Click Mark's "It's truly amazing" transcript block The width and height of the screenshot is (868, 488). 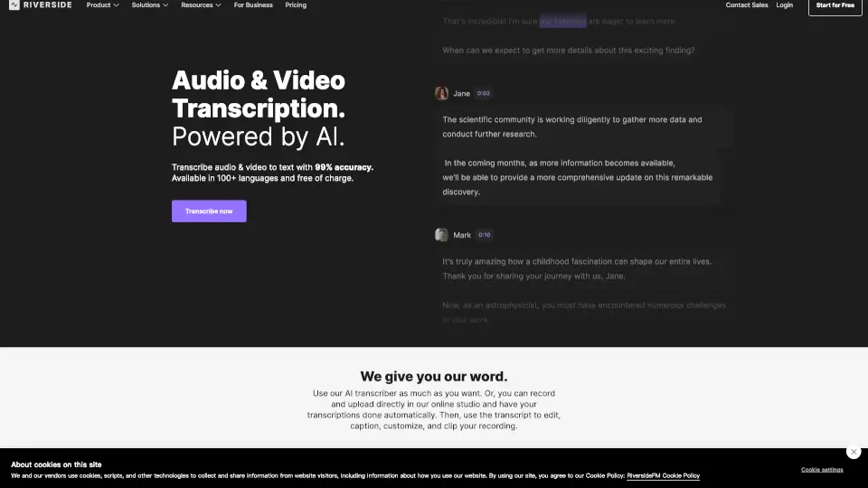pyautogui.click(x=579, y=268)
